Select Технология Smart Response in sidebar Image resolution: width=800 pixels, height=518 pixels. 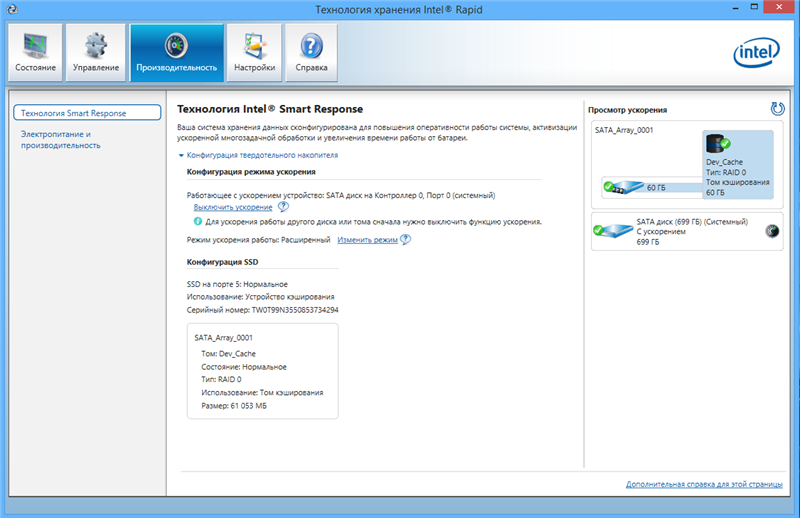coord(87,113)
